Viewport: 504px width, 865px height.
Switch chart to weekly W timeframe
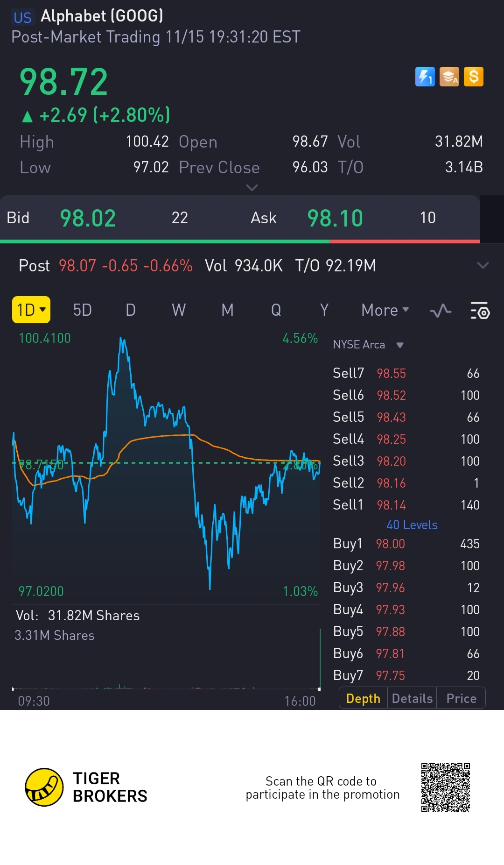point(179,310)
